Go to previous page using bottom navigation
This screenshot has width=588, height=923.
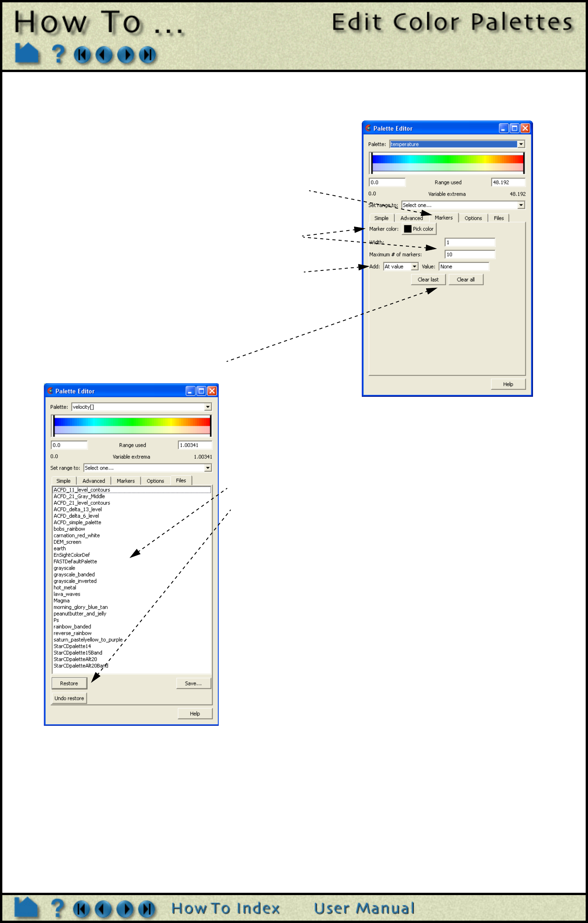click(103, 909)
